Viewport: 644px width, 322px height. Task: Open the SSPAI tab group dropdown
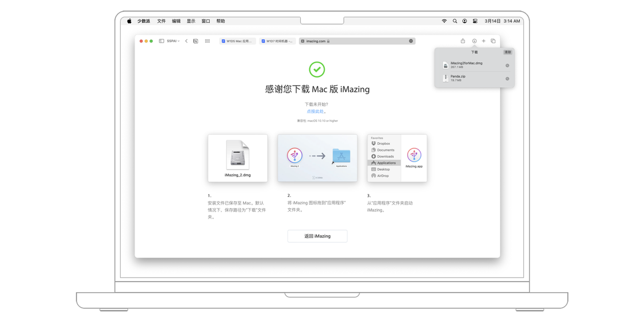coord(173,41)
